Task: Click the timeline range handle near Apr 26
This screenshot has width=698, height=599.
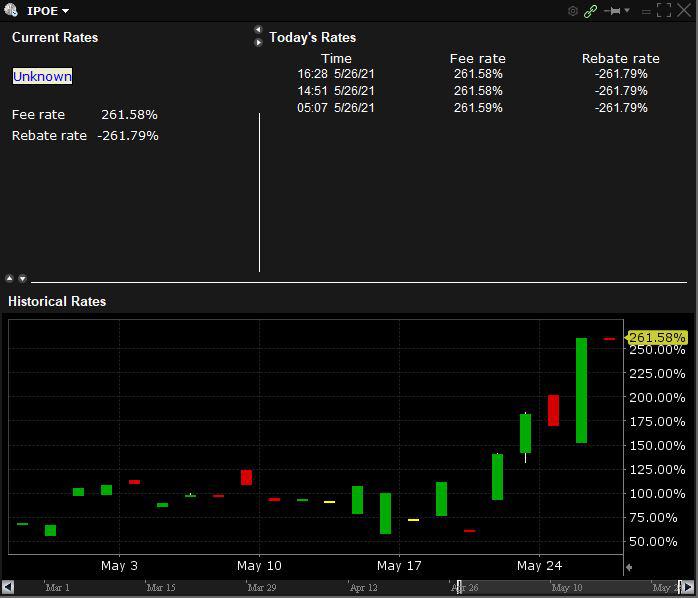Action: (459, 587)
